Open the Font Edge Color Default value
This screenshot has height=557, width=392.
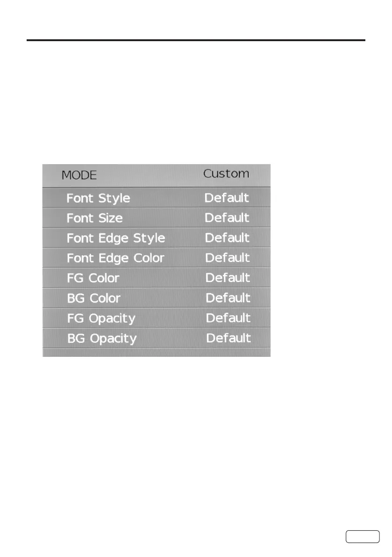coord(228,258)
